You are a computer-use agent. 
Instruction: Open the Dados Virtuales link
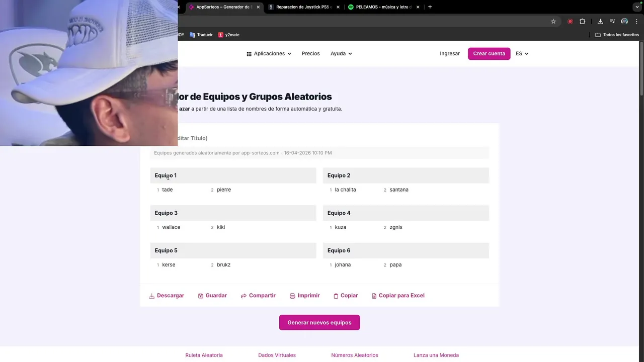click(277, 355)
